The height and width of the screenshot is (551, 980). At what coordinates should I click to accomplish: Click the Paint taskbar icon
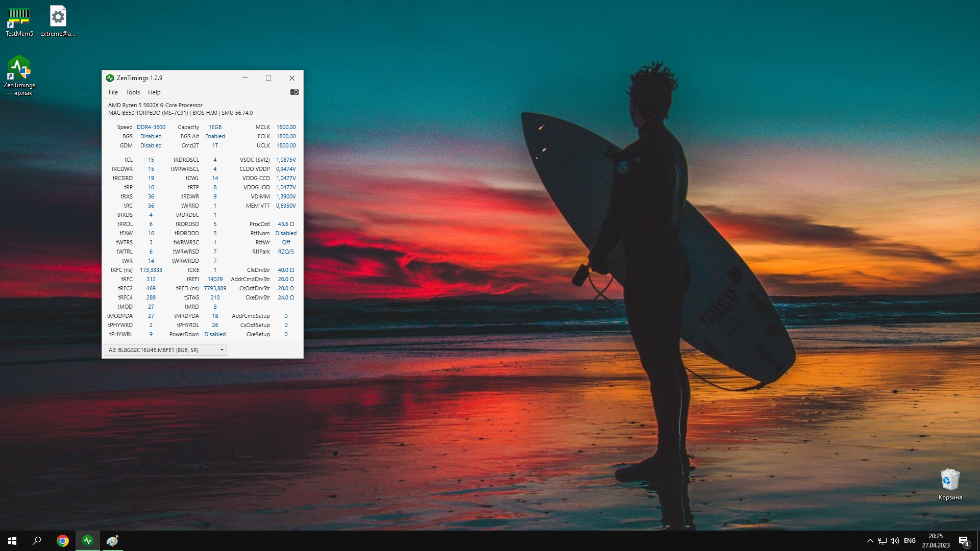[112, 541]
